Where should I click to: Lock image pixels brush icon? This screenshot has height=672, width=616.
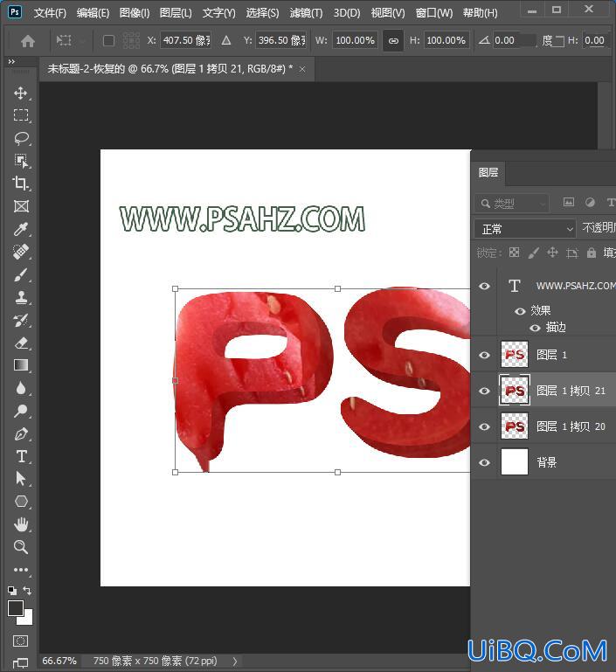point(533,253)
